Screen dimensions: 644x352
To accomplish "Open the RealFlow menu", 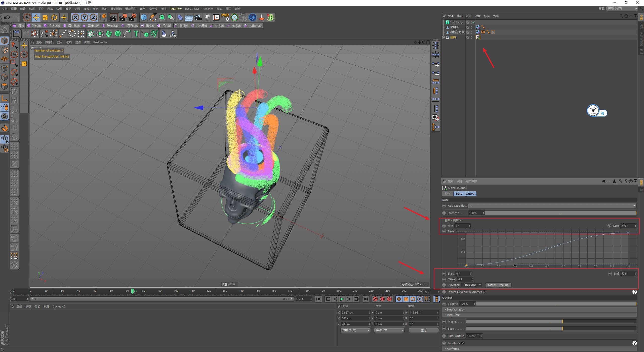I will tap(176, 9).
